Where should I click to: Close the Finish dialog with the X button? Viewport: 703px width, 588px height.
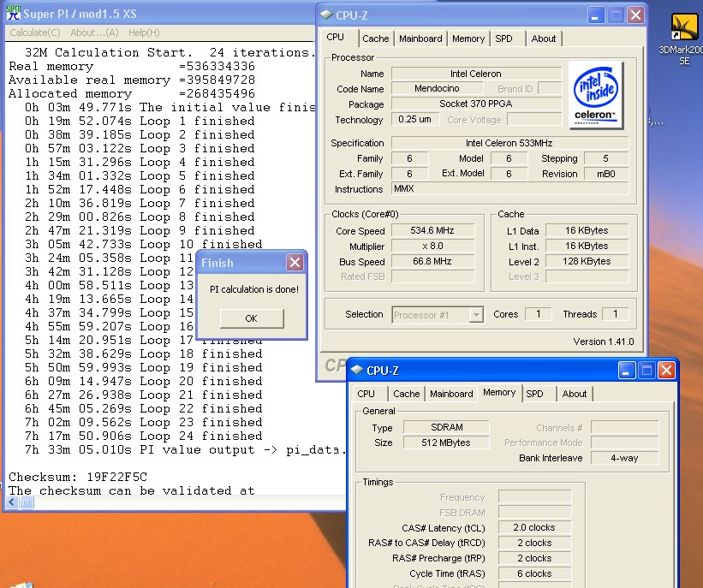[x=295, y=262]
